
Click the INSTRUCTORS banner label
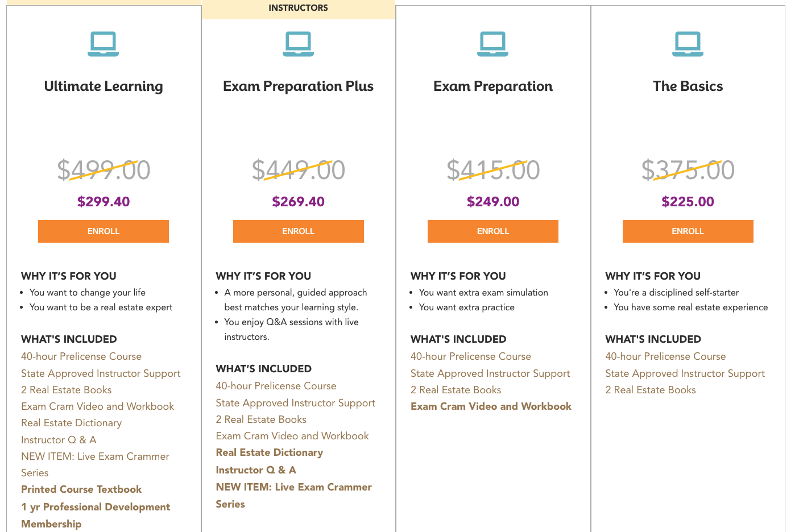[x=298, y=8]
